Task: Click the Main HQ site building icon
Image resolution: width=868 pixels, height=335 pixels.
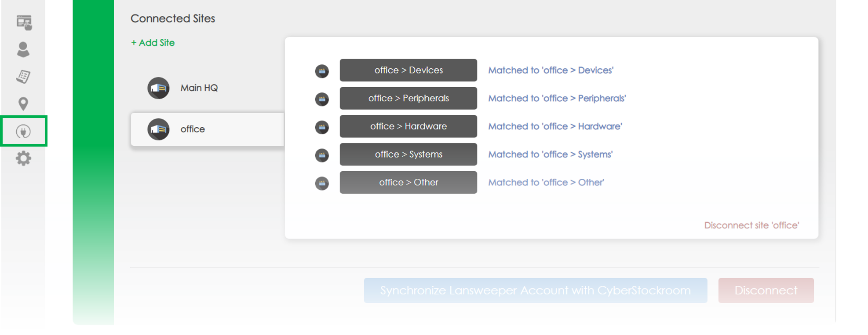Action: click(x=158, y=88)
